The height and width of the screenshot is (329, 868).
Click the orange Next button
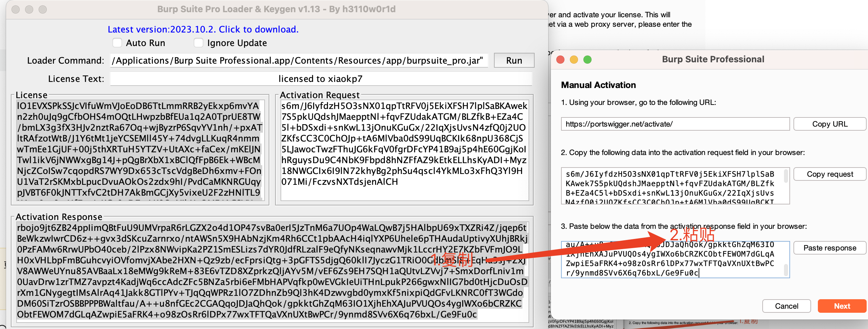point(842,306)
